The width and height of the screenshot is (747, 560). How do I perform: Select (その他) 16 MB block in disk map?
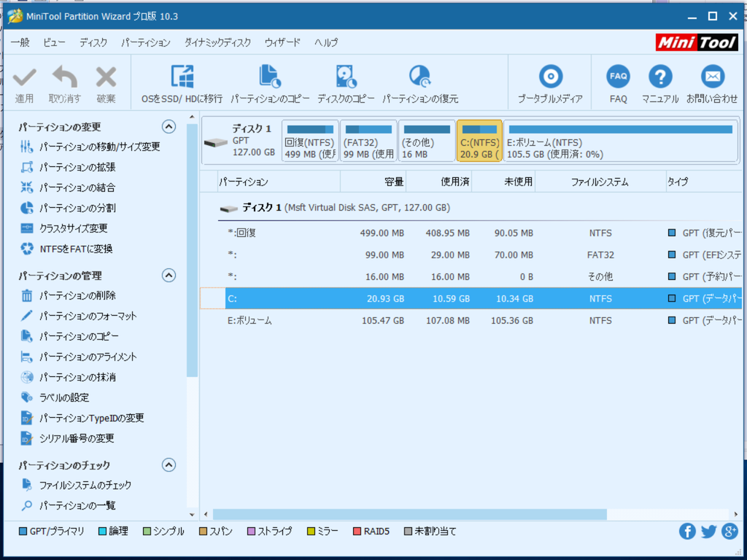(427, 141)
